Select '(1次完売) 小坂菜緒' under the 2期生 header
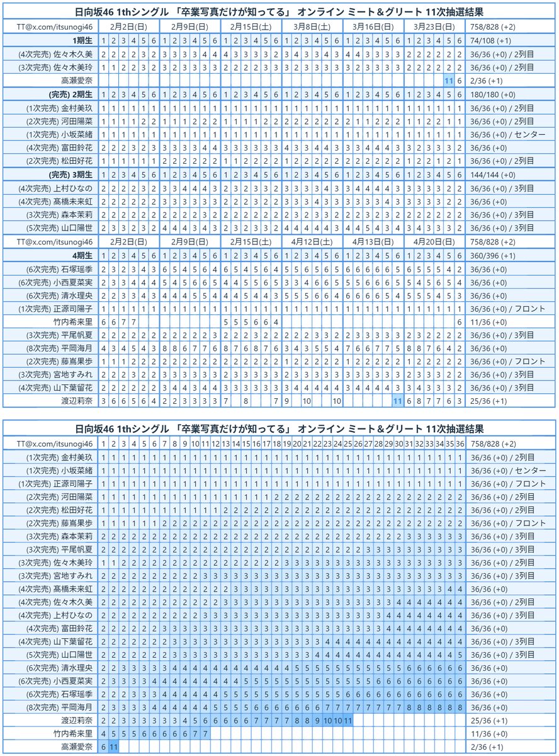The image size is (559, 756). point(59,134)
